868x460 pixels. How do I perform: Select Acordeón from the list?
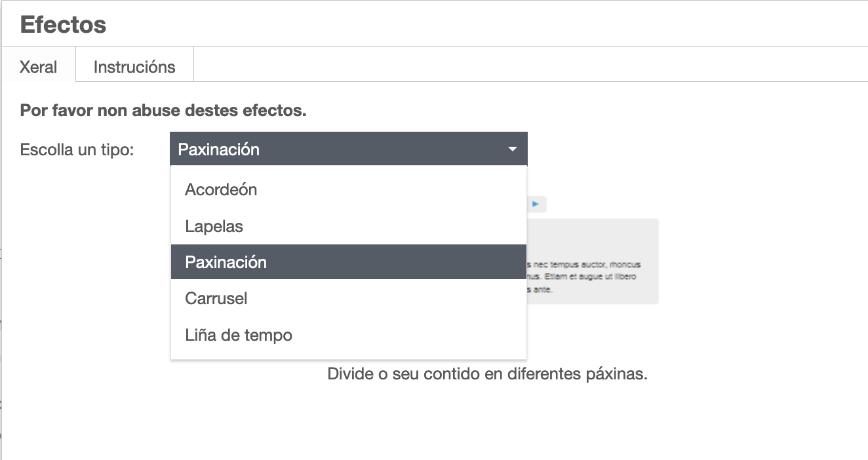pyautogui.click(x=220, y=189)
